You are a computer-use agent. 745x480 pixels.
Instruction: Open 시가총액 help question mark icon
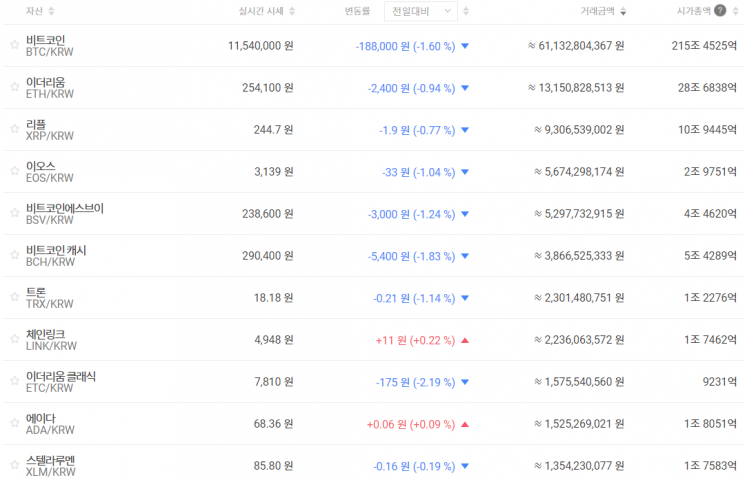pyautogui.click(x=720, y=10)
